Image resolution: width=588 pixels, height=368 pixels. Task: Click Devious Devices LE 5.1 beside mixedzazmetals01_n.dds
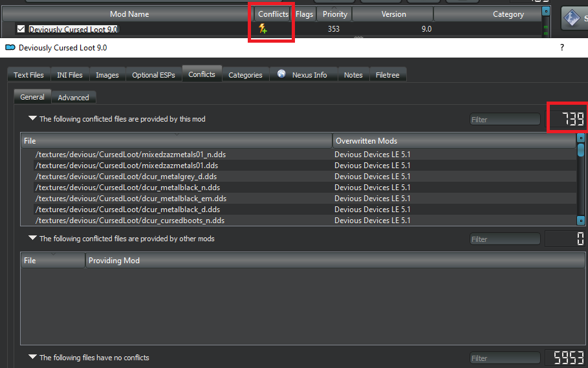(373, 155)
